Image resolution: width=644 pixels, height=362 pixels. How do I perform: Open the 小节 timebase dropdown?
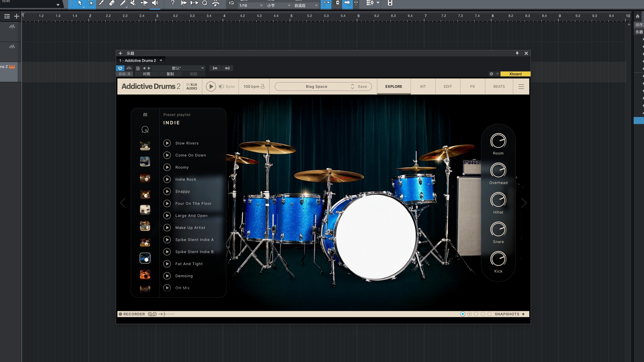coord(278,6)
